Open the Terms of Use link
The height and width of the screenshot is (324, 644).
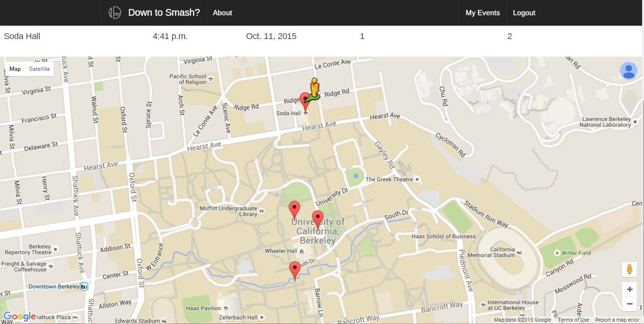tap(573, 320)
